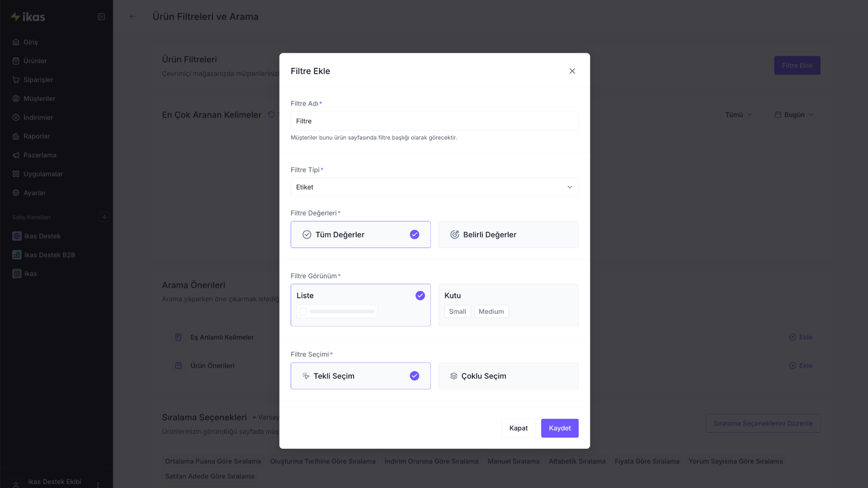Screen dimensions: 868x488
Task: Refresh the En Çok Aranan Kelimeler list
Action: (x=271, y=115)
